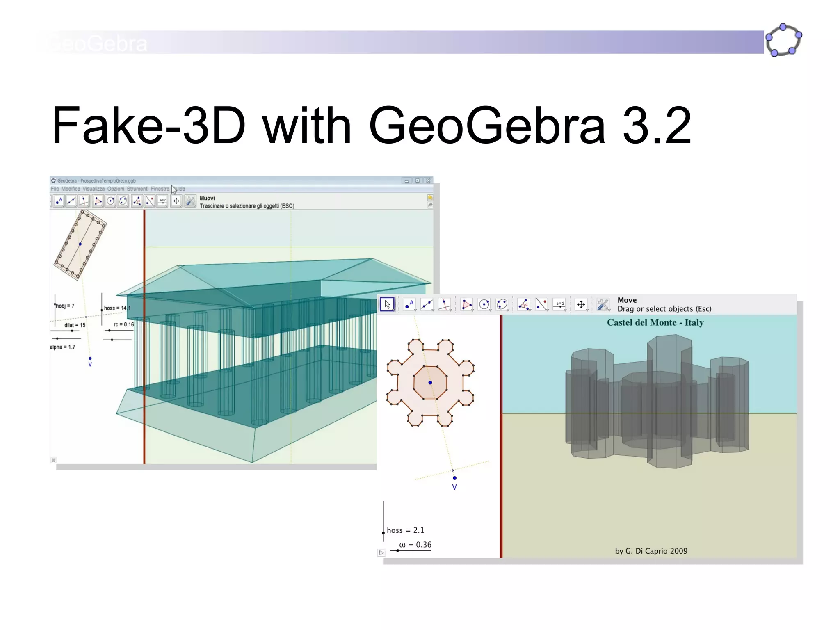Open the File menu
This screenshot has height=630, width=840.
pyautogui.click(x=55, y=189)
